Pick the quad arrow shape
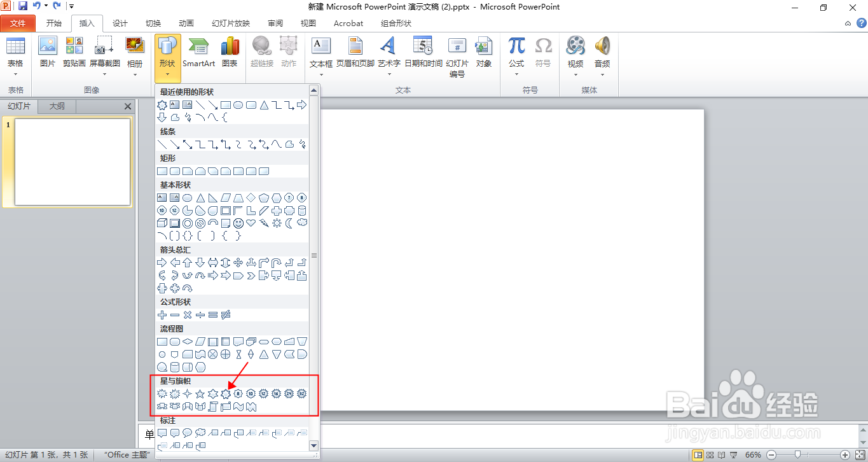This screenshot has width=868, height=462. coord(238,263)
